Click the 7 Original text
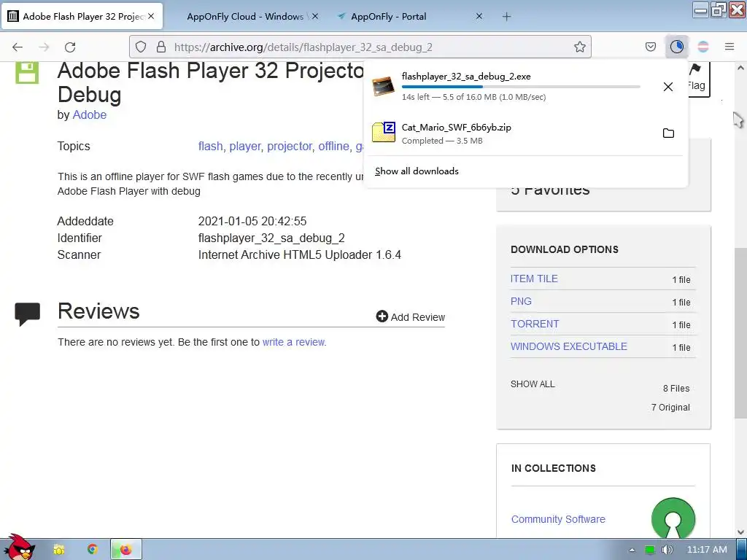Image resolution: width=747 pixels, height=560 pixels. [x=670, y=407]
